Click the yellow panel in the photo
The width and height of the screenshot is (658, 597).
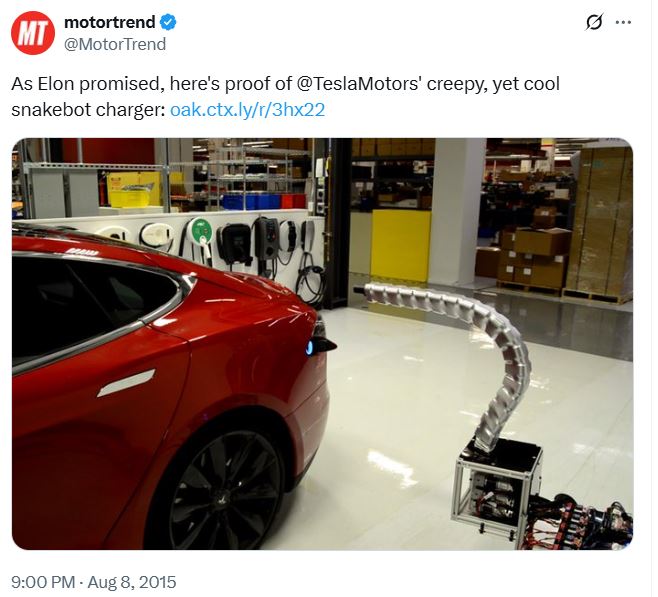coord(400,245)
